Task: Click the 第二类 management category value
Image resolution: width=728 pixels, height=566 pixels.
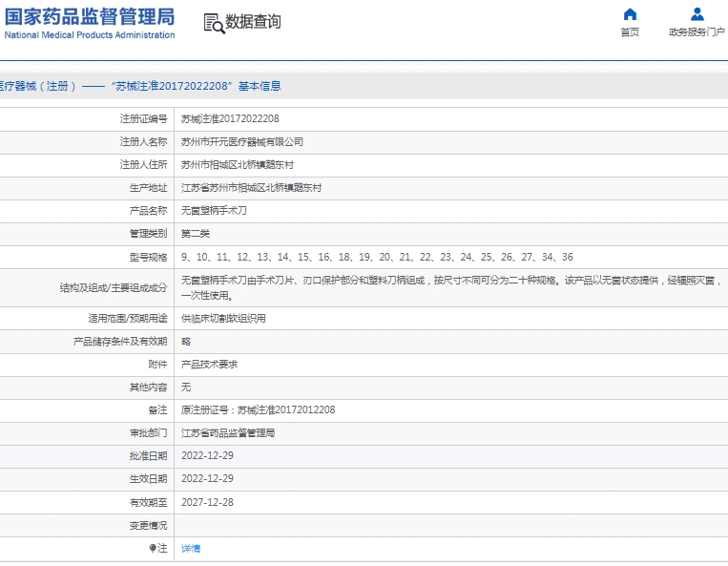Action: point(195,234)
